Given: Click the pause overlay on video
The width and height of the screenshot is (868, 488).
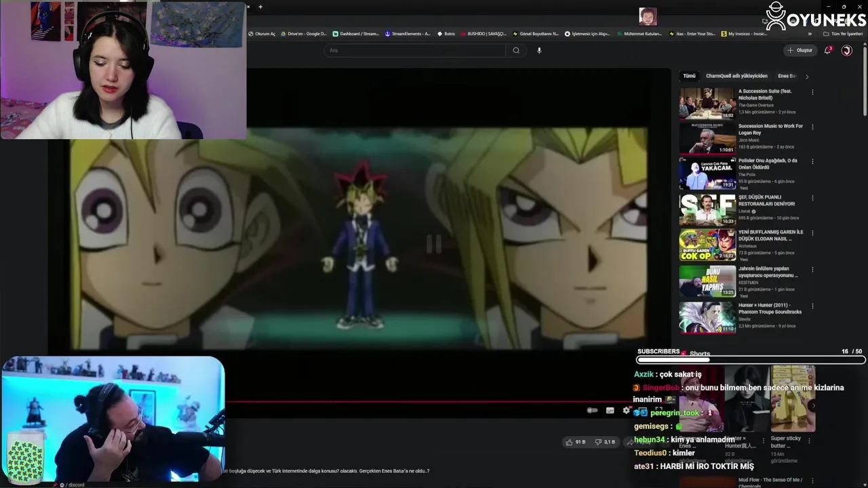Looking at the screenshot, I should pos(434,244).
